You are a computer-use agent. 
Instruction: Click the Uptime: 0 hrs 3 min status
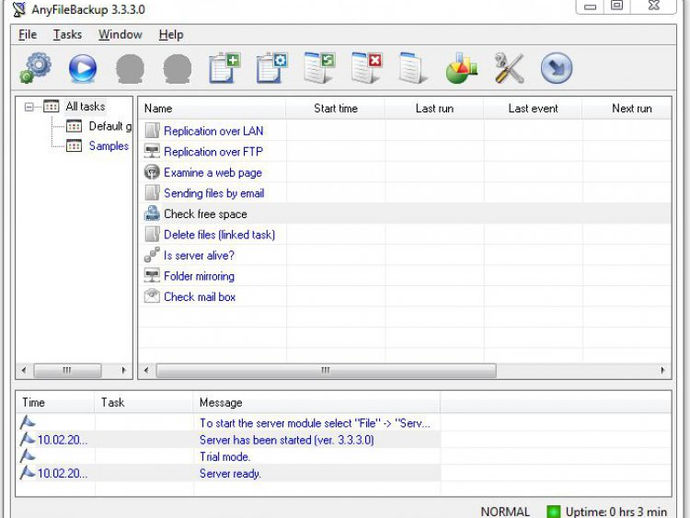pyautogui.click(x=616, y=511)
